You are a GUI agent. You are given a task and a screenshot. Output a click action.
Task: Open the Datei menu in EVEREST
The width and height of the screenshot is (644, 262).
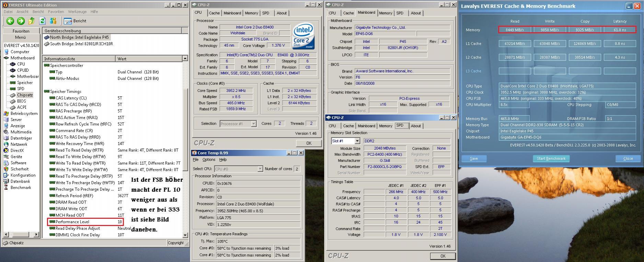8,12
